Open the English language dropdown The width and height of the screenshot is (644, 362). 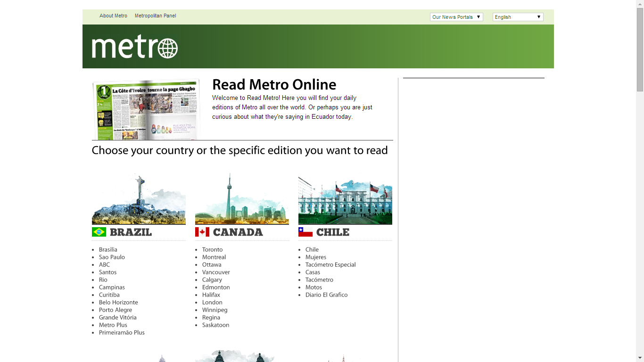point(518,17)
